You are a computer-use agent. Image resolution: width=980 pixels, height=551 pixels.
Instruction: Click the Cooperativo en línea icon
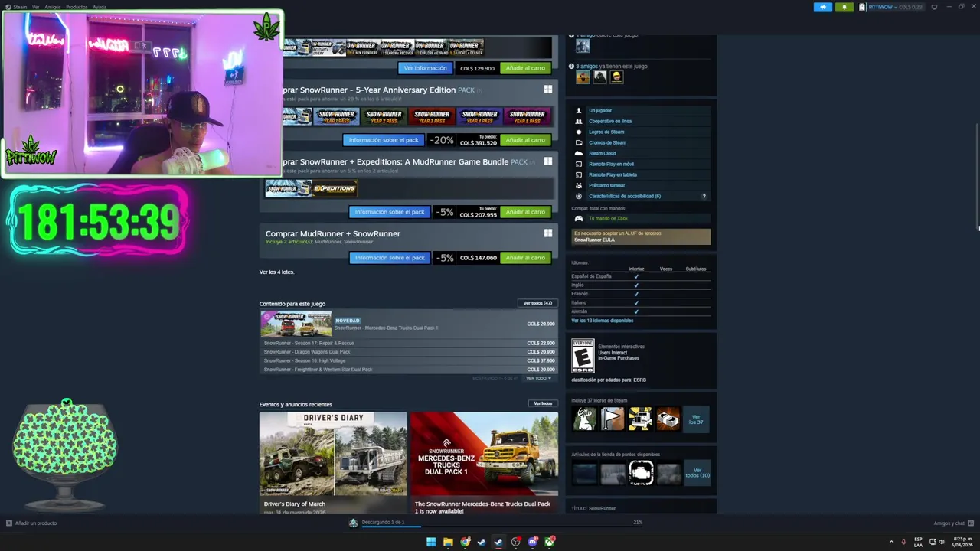[x=579, y=121]
